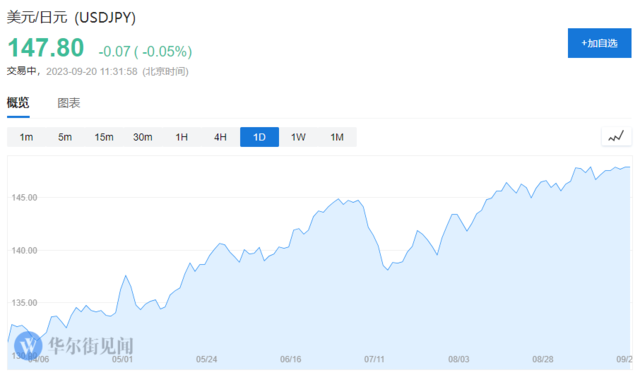Viewport: 640px width, 375px height.
Task: Click the 05/24 date axis label
Action: pos(207,359)
